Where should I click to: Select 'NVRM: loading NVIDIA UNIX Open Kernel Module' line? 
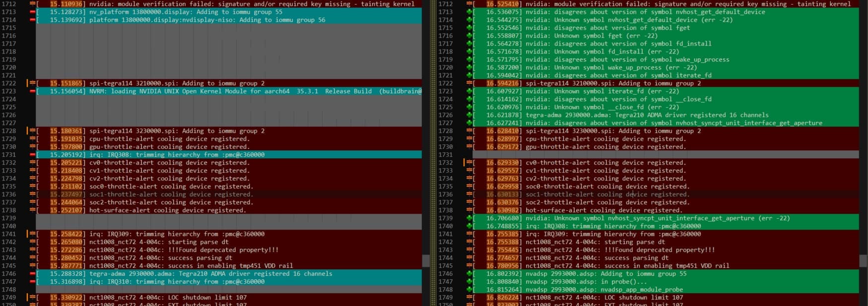point(229,91)
